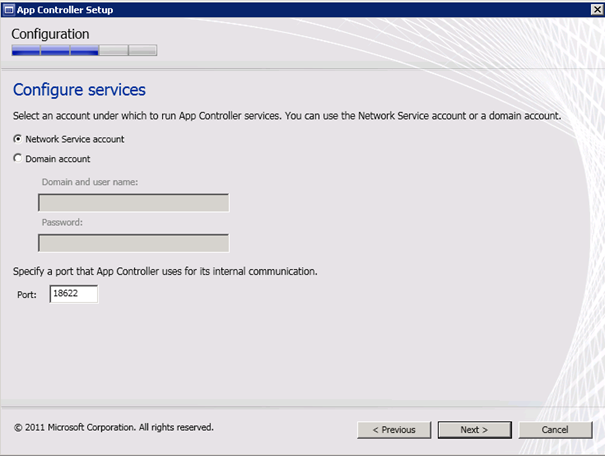Click the Network Service account label text
The width and height of the screenshot is (605, 456).
74,139
